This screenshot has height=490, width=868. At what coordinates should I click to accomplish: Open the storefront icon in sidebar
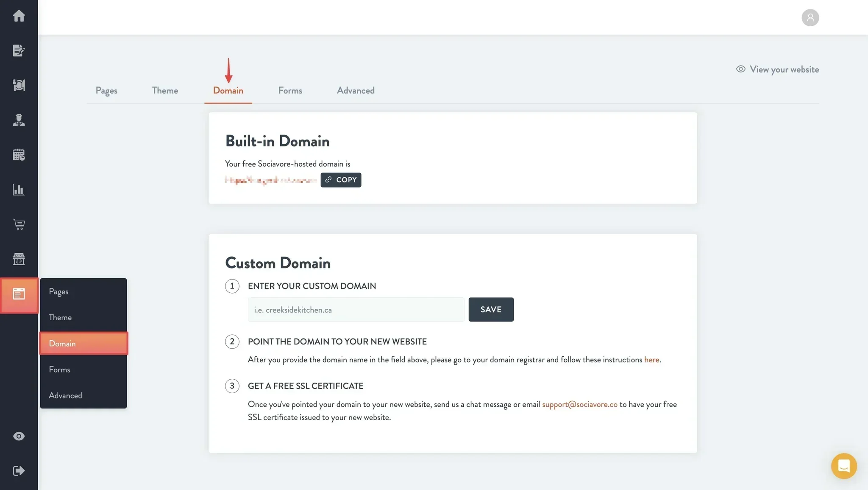(19, 259)
